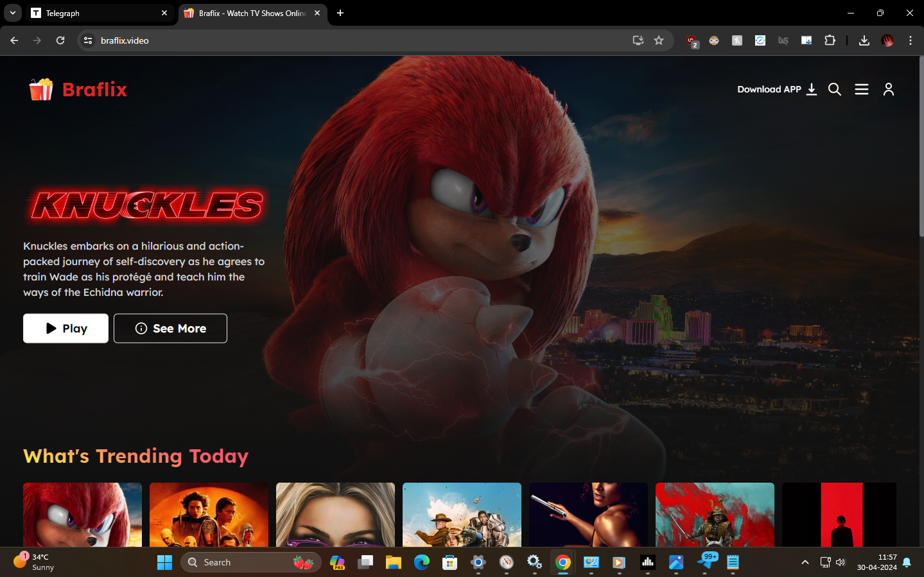Click the Download APP link
Image resolution: width=924 pixels, height=577 pixels.
coord(777,89)
